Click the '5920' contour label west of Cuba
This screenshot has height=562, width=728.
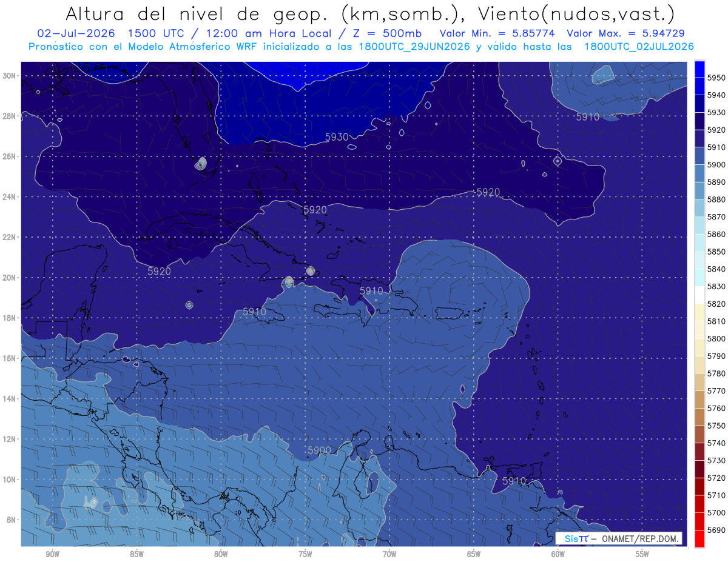point(159,272)
